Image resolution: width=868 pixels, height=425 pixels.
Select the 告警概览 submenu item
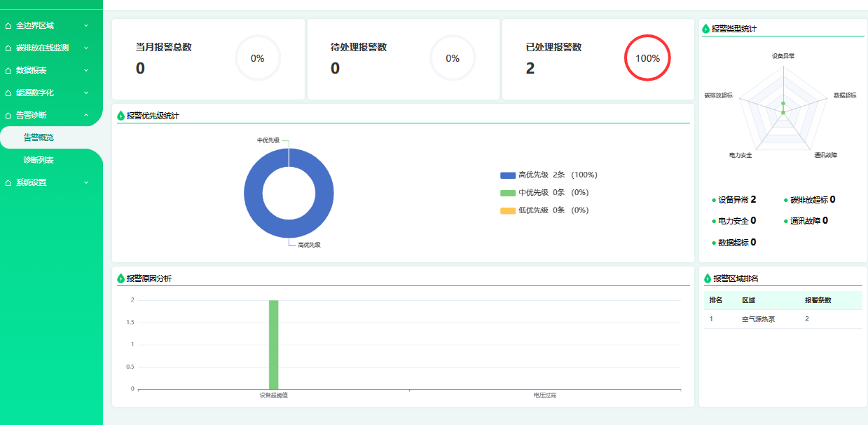click(x=39, y=138)
